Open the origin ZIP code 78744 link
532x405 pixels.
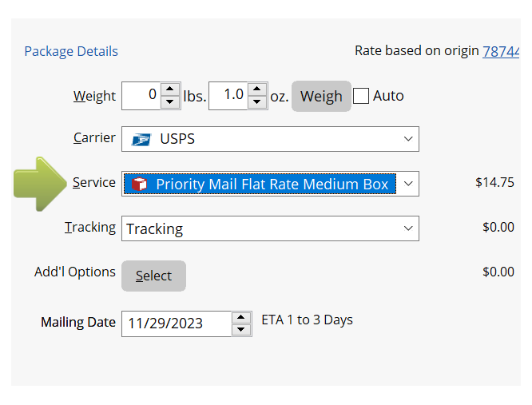pos(501,51)
